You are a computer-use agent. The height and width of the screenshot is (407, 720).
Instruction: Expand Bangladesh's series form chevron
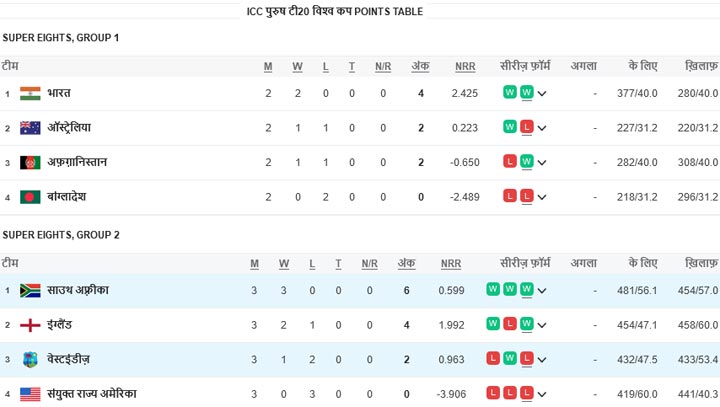[x=542, y=198]
